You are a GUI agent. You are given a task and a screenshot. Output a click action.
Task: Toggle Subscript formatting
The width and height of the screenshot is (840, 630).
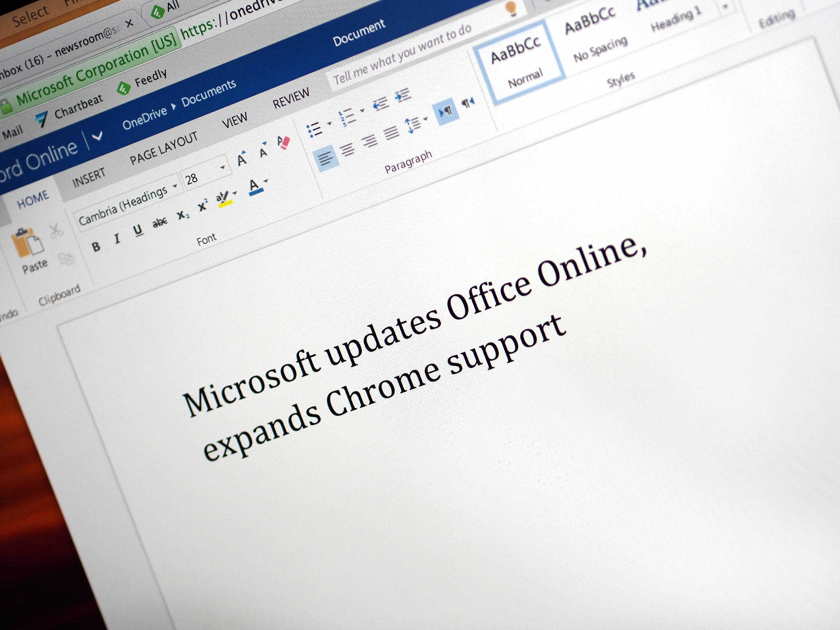pyautogui.click(x=183, y=215)
